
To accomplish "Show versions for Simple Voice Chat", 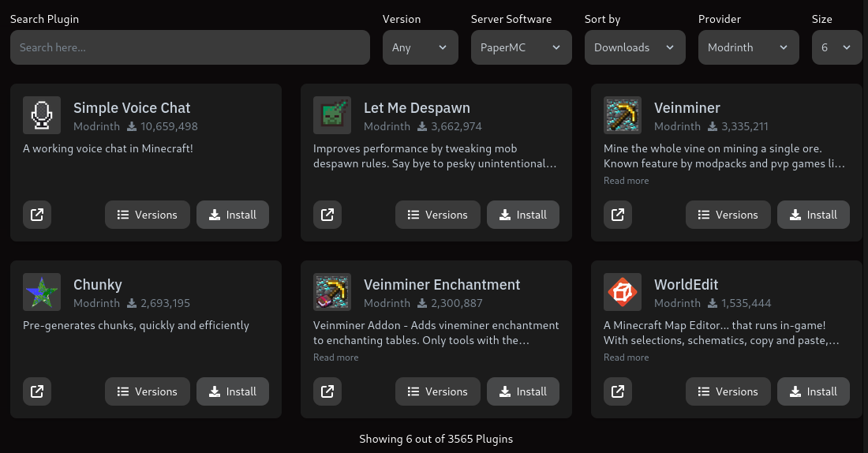I will tap(148, 215).
